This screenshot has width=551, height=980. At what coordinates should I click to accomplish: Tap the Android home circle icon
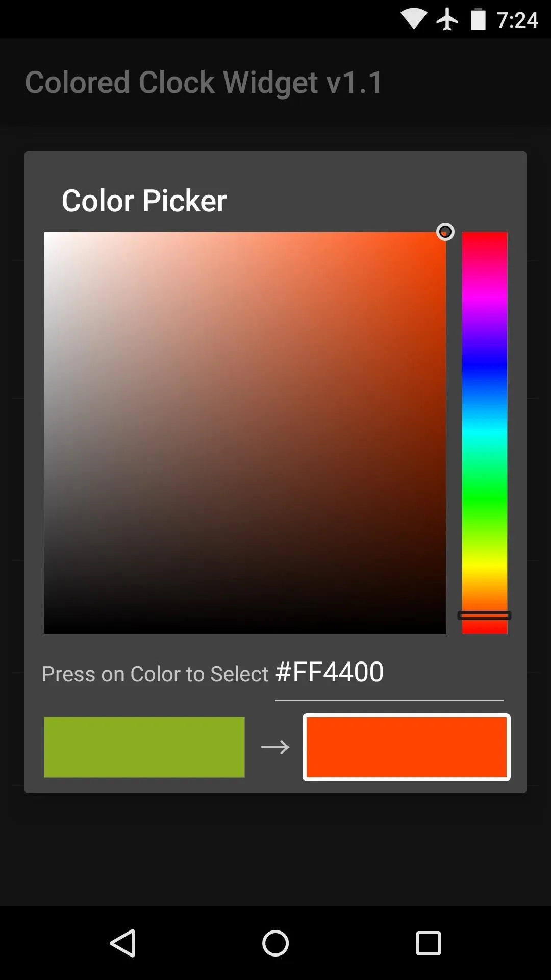pos(275,943)
